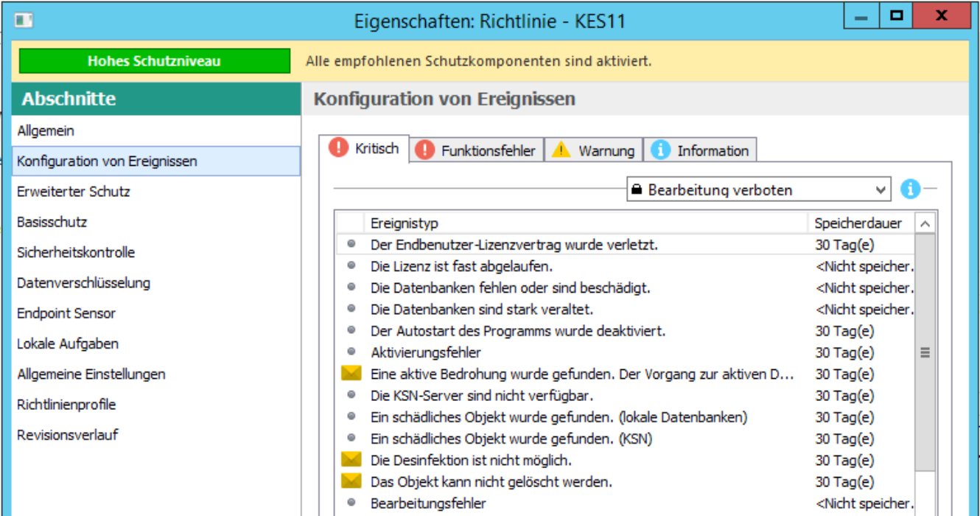Open the 'Bearbeitung verboten' lock dropdown
This screenshot has height=516, width=980.
[758, 189]
